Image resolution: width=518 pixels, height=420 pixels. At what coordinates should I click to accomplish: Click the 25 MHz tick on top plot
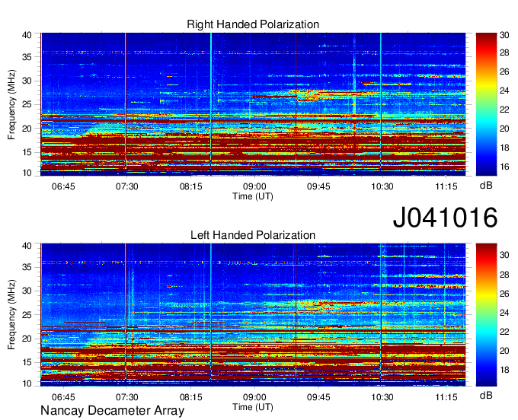27,105
